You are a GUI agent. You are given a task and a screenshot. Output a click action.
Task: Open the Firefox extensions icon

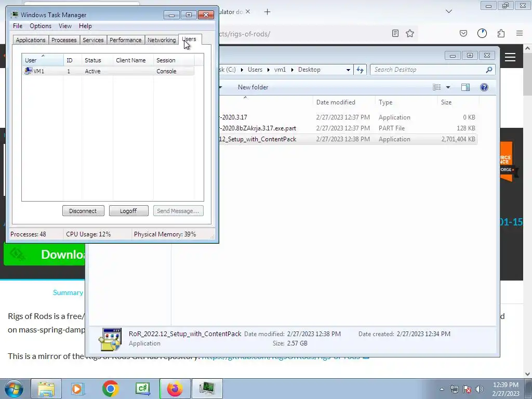[501, 33]
